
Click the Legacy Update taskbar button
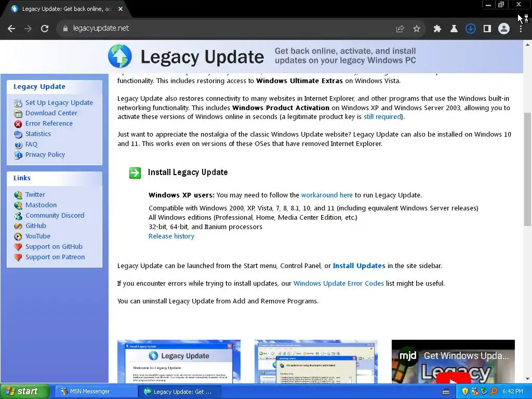click(x=180, y=392)
